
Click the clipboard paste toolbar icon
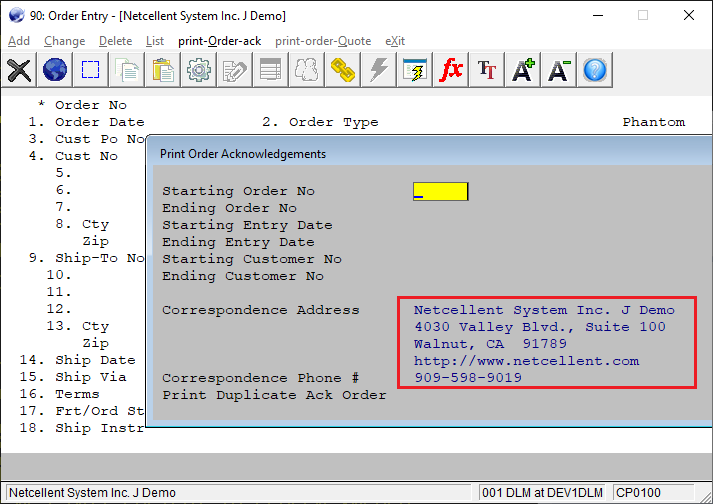coord(163,70)
